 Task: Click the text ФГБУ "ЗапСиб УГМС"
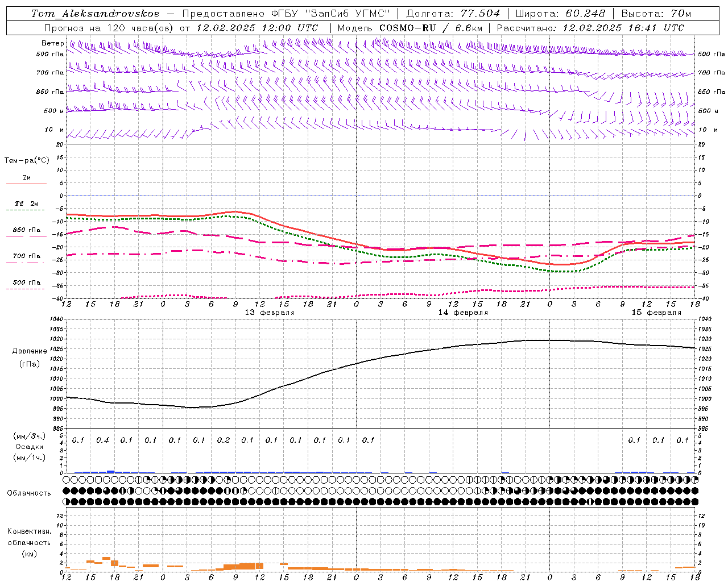point(331,14)
